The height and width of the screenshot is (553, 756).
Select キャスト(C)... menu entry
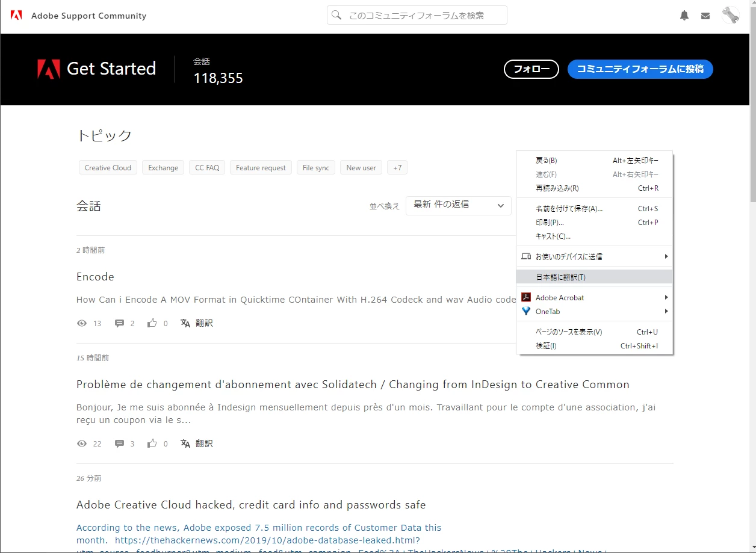point(595,236)
